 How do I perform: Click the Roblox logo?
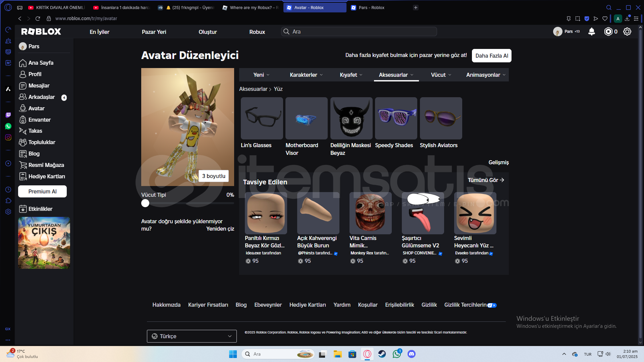(41, 32)
